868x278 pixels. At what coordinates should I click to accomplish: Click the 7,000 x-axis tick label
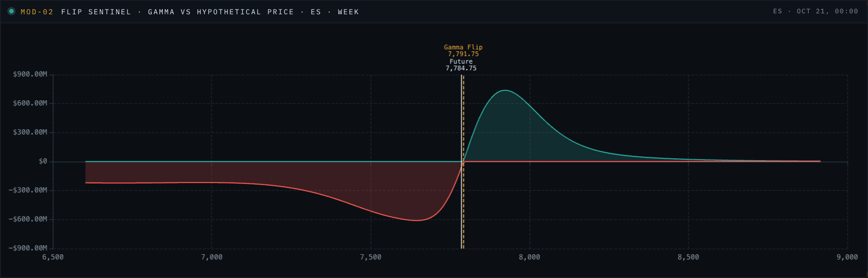(212, 257)
